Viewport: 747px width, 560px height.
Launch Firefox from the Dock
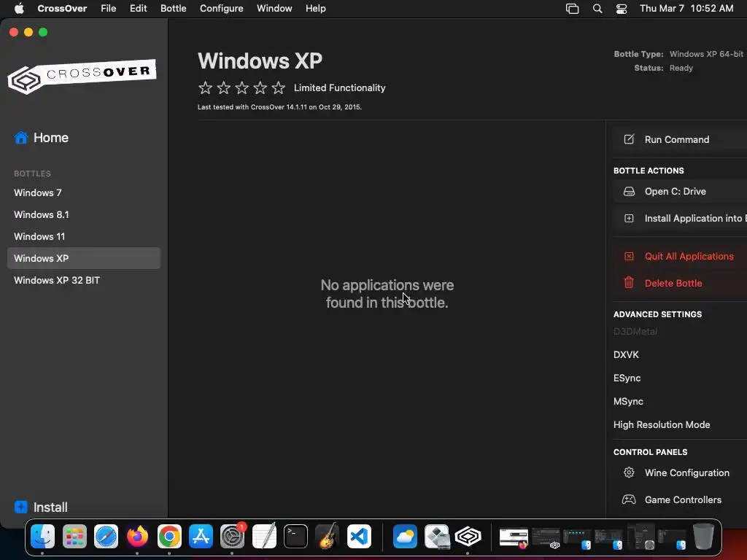pyautogui.click(x=137, y=536)
